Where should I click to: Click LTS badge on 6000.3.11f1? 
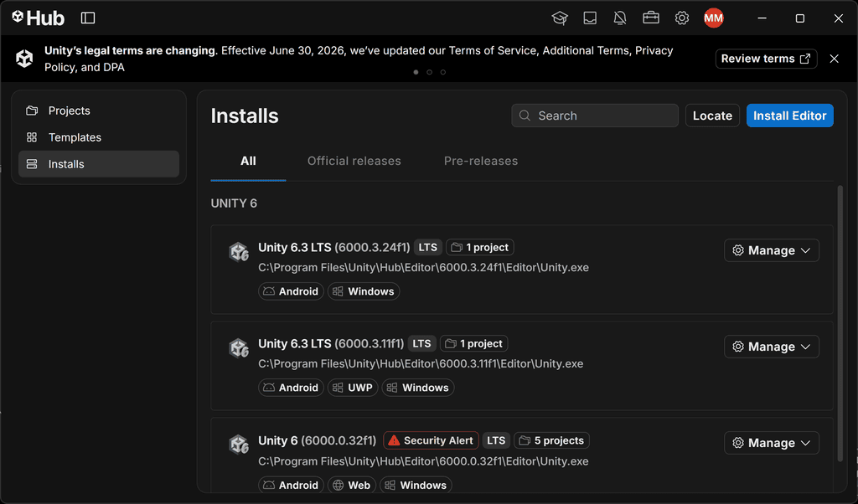click(x=421, y=343)
